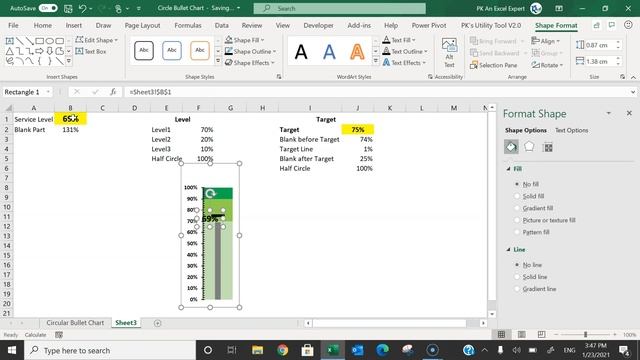Apply the orange WordArt style A
Screen dimensions: 640x360
click(357, 51)
